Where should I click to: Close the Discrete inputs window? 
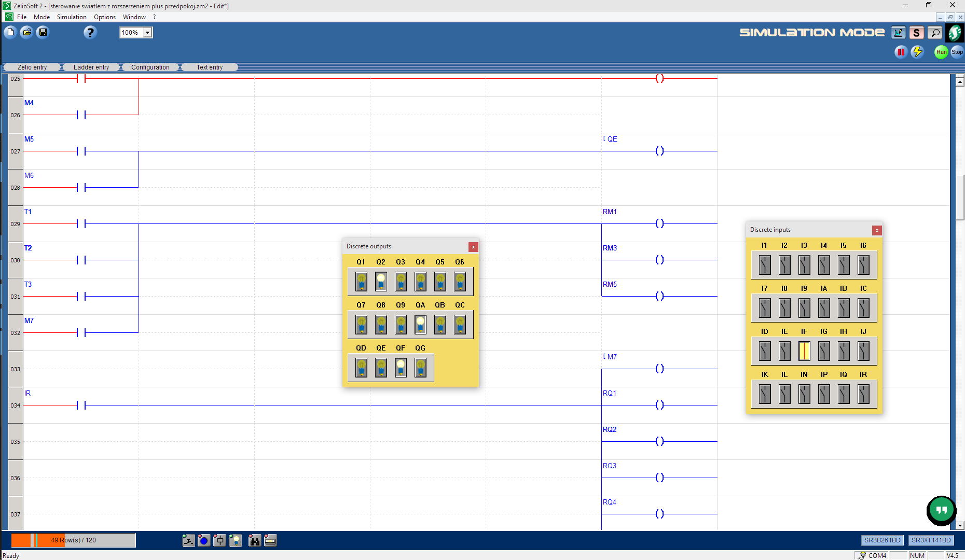pos(877,230)
